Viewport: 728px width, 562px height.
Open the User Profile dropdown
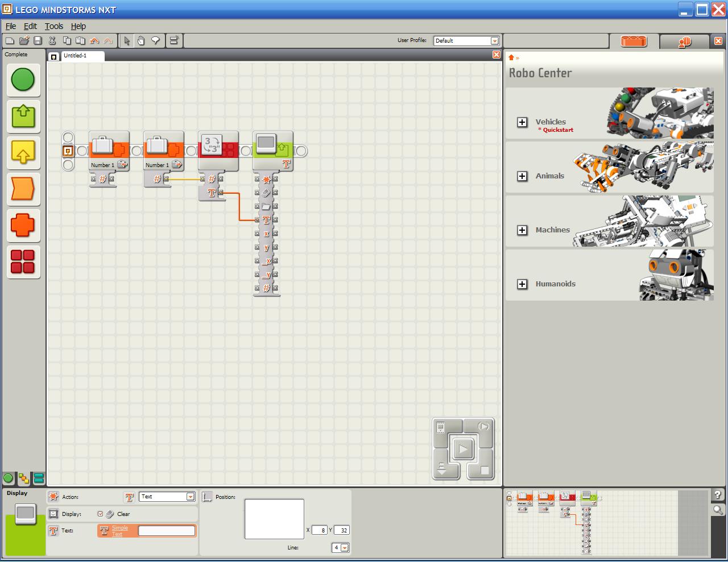pyautogui.click(x=495, y=41)
